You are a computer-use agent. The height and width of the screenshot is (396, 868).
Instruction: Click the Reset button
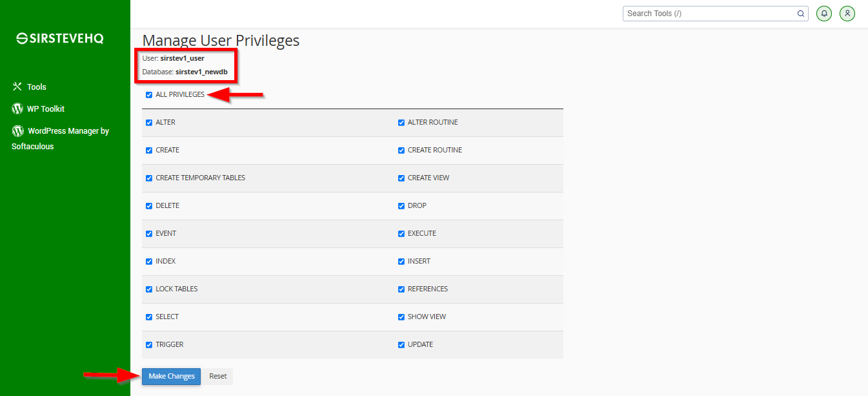click(x=218, y=377)
